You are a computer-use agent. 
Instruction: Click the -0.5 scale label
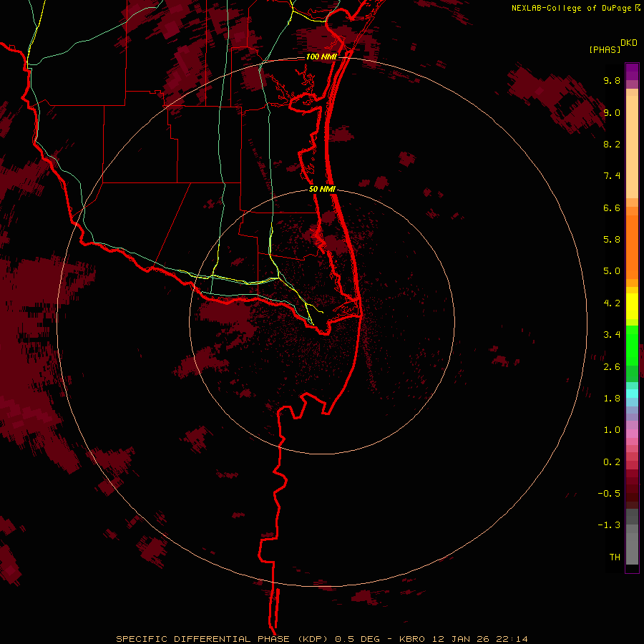coord(609,494)
